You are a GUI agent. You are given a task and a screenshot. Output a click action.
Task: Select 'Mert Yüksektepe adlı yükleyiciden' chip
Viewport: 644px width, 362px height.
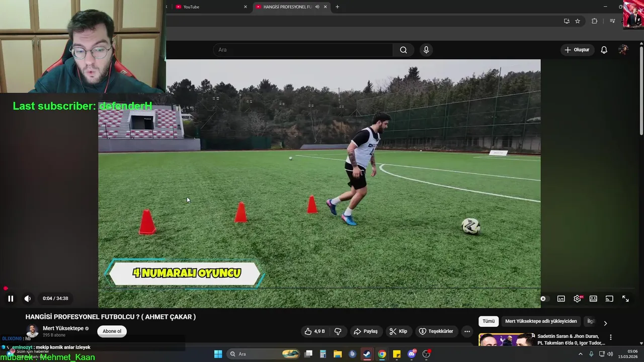(541, 321)
